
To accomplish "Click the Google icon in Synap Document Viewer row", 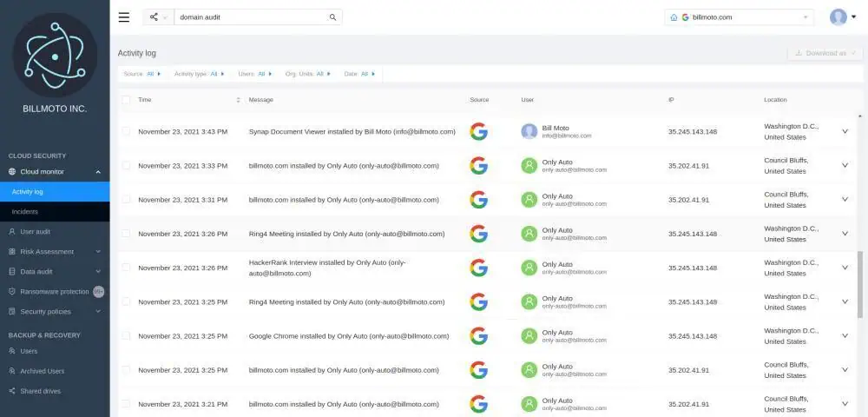I will (x=479, y=131).
